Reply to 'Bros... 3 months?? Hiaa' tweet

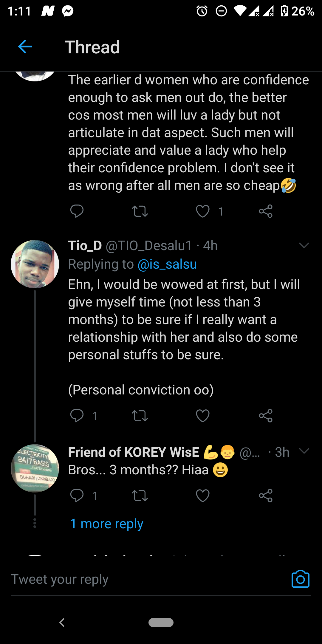point(77,496)
